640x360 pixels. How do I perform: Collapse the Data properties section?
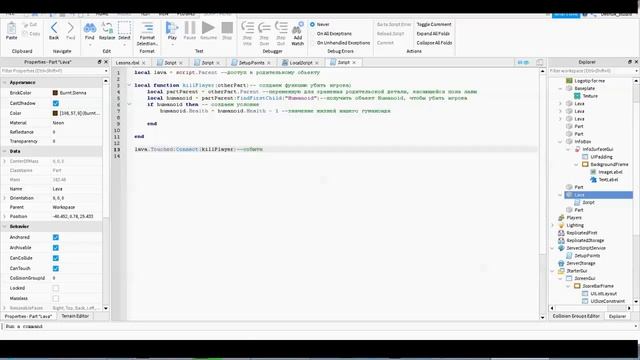4,151
